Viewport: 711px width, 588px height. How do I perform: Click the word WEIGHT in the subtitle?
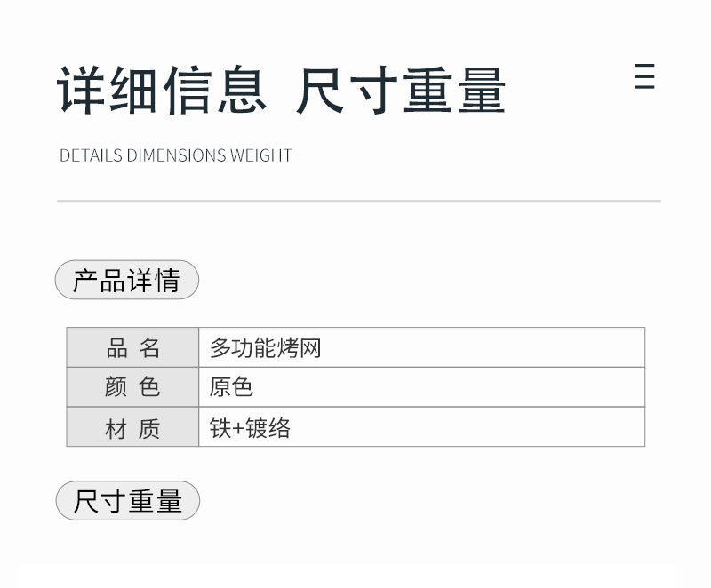pos(261,155)
